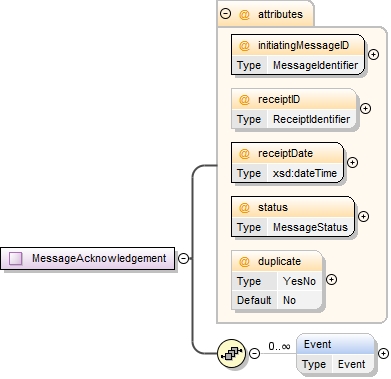
Task: Select the receiptID name
Action: tap(279, 99)
